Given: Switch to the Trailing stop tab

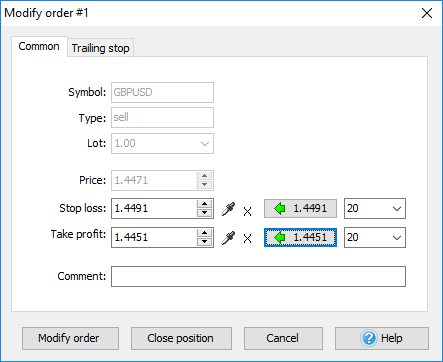Looking at the screenshot, I should pos(100,48).
